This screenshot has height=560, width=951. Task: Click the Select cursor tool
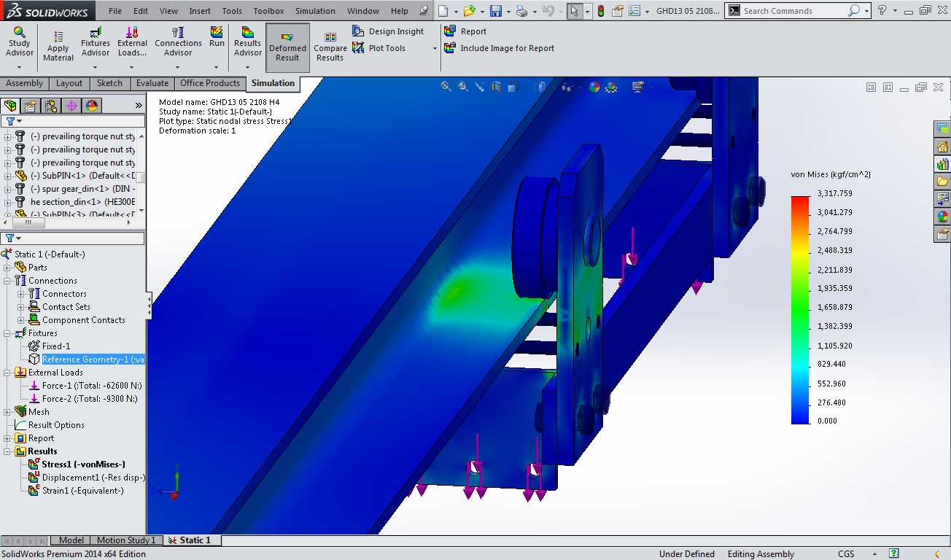(575, 11)
